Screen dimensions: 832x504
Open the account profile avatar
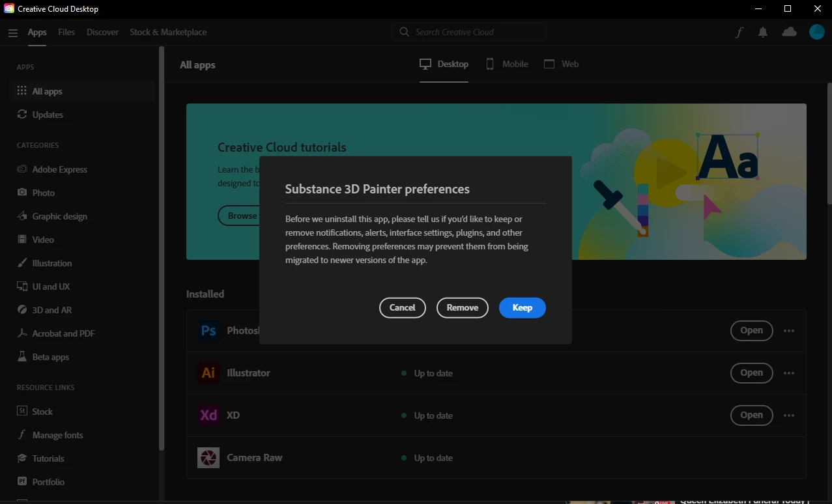tap(816, 32)
